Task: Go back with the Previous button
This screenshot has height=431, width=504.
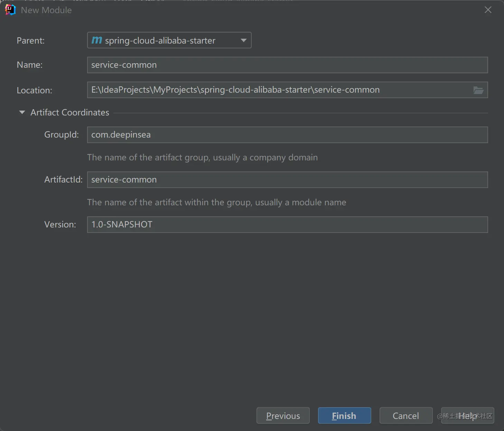Action: coord(283,415)
